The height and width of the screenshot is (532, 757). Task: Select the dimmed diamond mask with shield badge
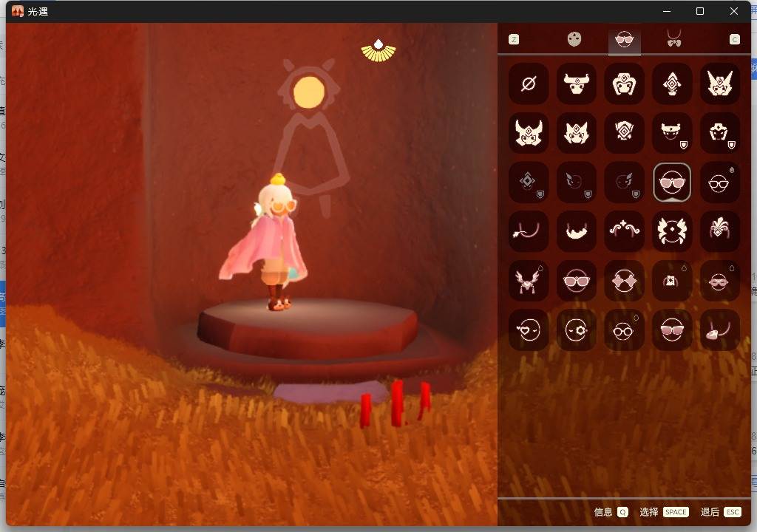529,182
